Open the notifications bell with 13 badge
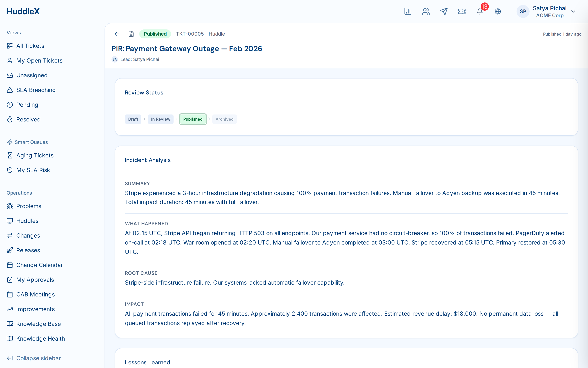 tap(480, 11)
